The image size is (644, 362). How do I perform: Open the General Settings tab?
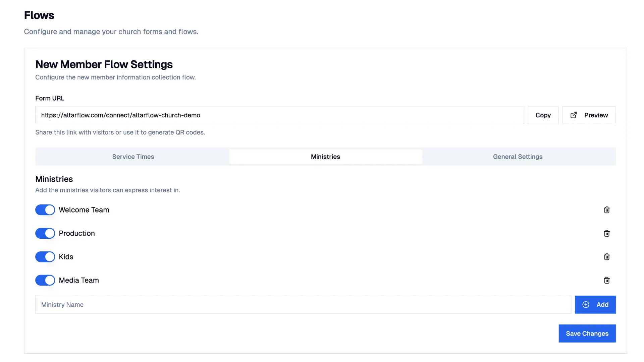(x=518, y=157)
